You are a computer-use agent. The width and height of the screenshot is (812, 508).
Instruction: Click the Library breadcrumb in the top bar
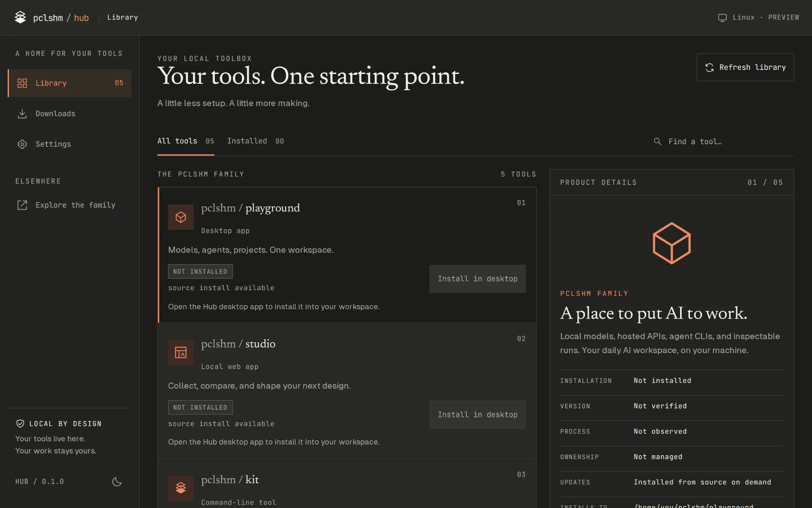pos(122,17)
